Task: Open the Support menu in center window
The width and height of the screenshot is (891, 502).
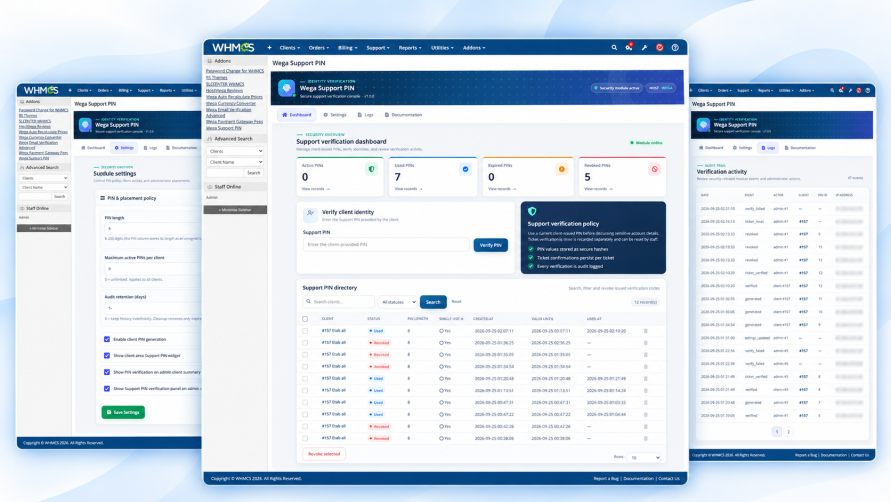Action: [x=378, y=48]
